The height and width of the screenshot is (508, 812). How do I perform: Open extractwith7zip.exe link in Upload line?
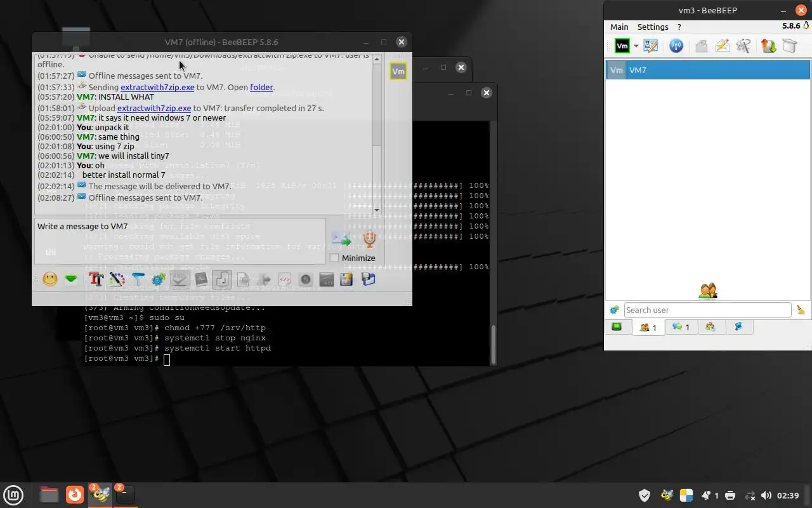pyautogui.click(x=154, y=108)
